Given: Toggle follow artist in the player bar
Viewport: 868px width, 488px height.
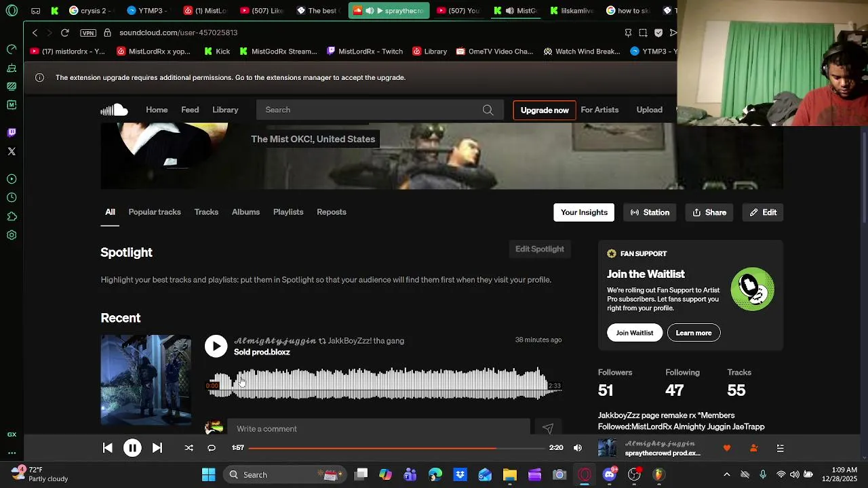Looking at the screenshot, I should point(753,448).
